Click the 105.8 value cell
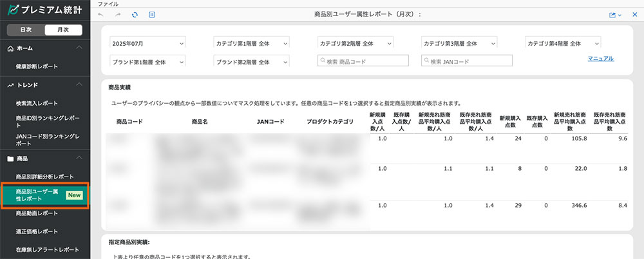The image size is (644, 259). tap(580, 139)
